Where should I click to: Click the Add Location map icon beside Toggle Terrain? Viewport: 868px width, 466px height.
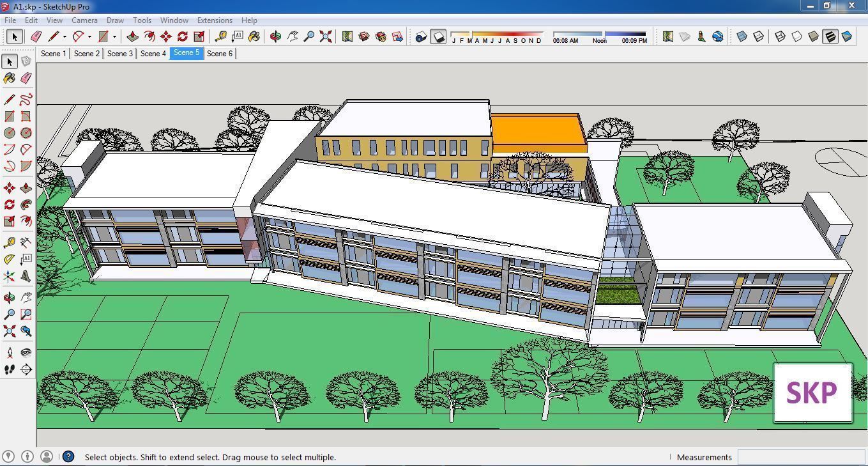tap(668, 36)
